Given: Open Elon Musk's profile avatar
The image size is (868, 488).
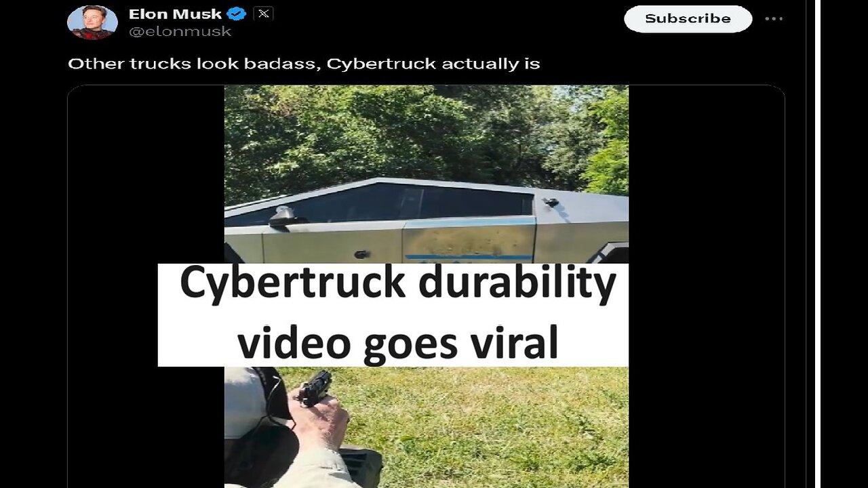Looking at the screenshot, I should [92, 22].
